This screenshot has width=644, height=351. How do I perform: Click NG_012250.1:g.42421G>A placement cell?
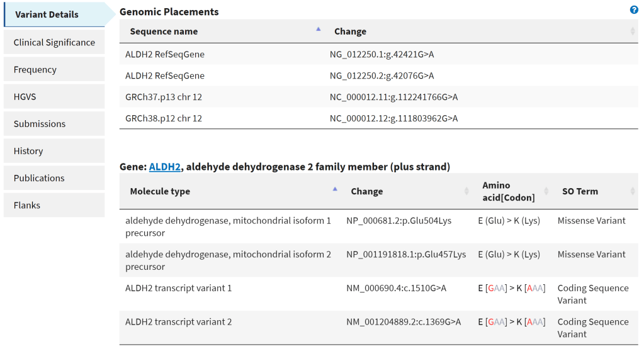(381, 54)
